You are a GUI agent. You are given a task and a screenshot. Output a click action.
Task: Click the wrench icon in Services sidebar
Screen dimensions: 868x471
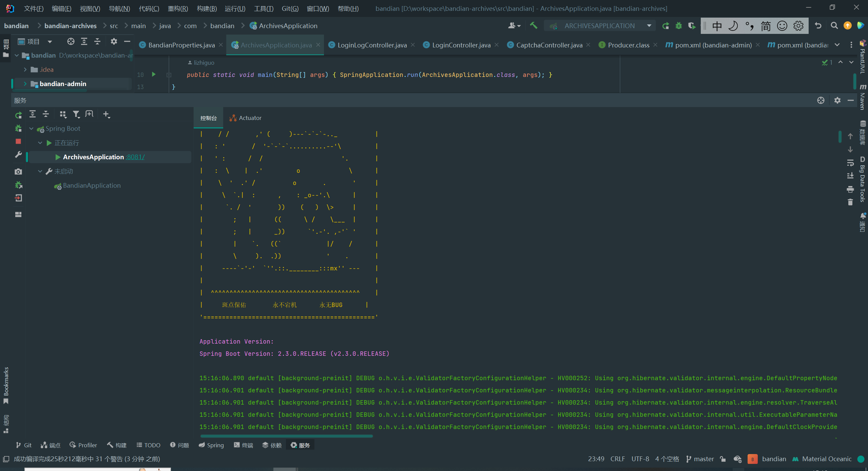coord(18,155)
